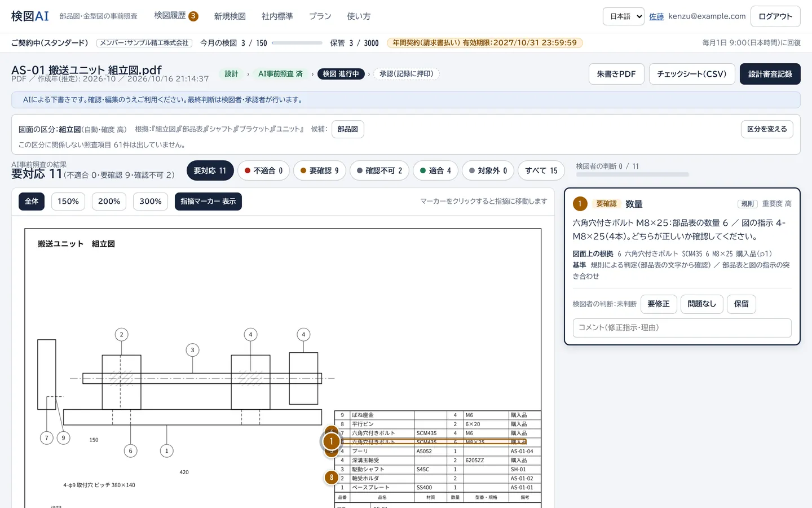
Task: Click the 承認(記録に押印) workflow step
Action: [407, 74]
